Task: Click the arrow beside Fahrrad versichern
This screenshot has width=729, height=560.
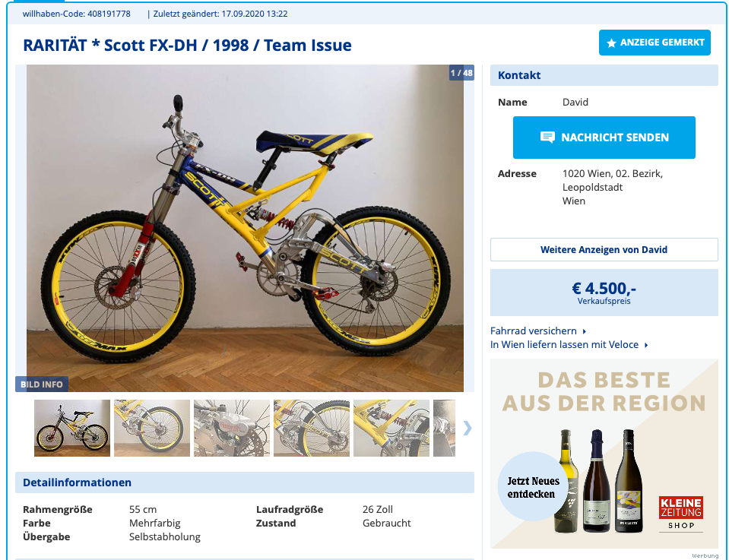Action: pyautogui.click(x=584, y=331)
